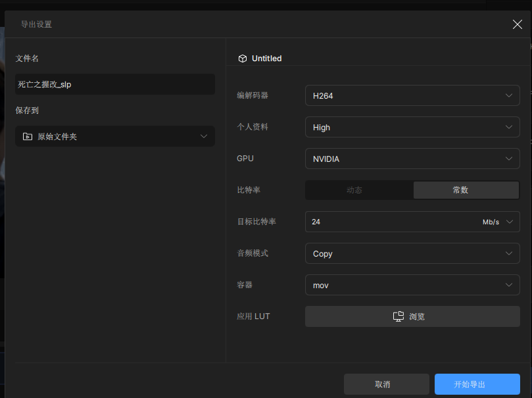Expand the 个人资料 High dropdown
Image resolution: width=532 pixels, height=398 pixels.
tap(412, 127)
